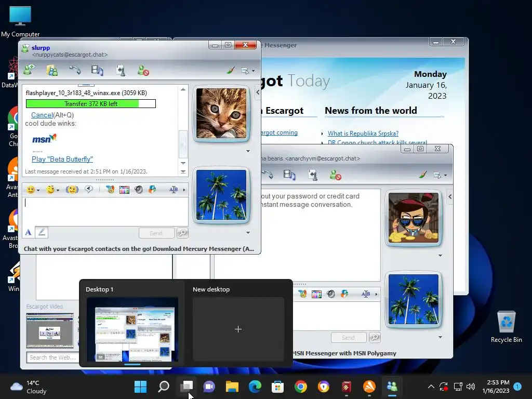Image resolution: width=532 pixels, height=399 pixels.
Task: Open winks picker in slurpp chat
Action: pos(52,190)
